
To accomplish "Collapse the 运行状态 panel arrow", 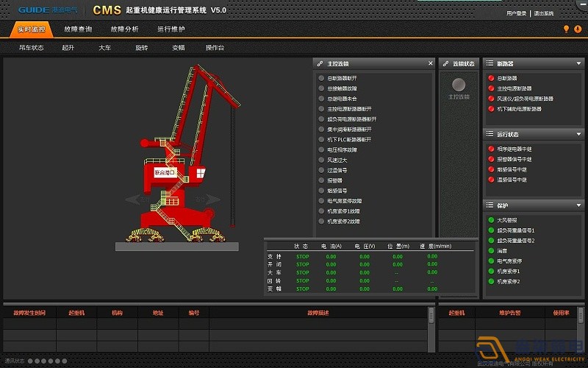I will click(579, 135).
